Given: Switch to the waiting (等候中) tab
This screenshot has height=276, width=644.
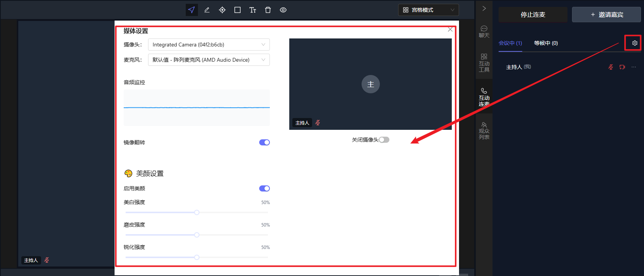Looking at the screenshot, I should [x=546, y=43].
